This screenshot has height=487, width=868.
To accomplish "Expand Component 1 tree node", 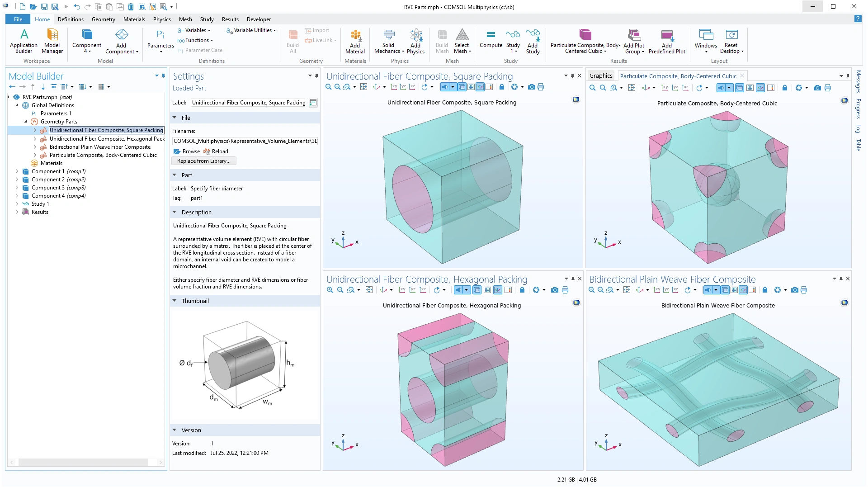I will 17,171.
